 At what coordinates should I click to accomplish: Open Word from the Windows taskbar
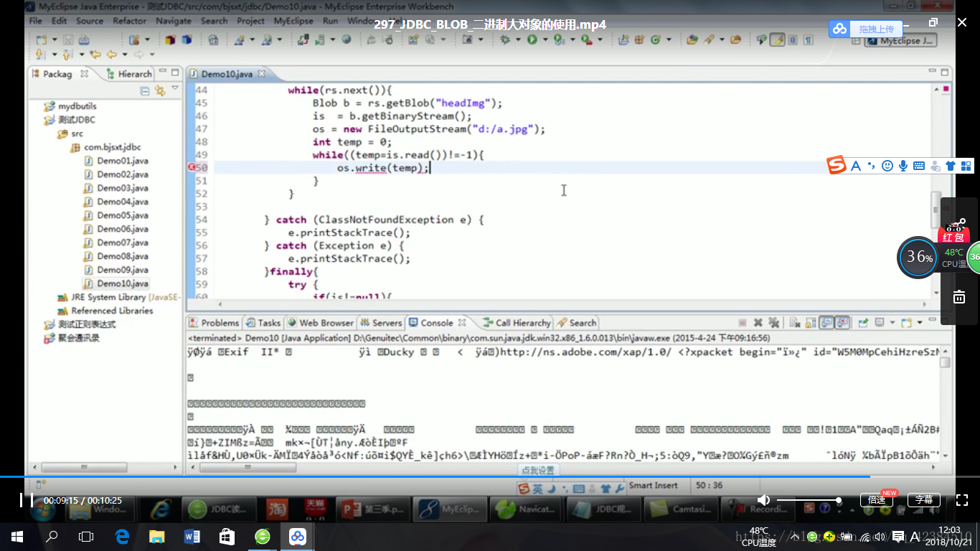[192, 536]
